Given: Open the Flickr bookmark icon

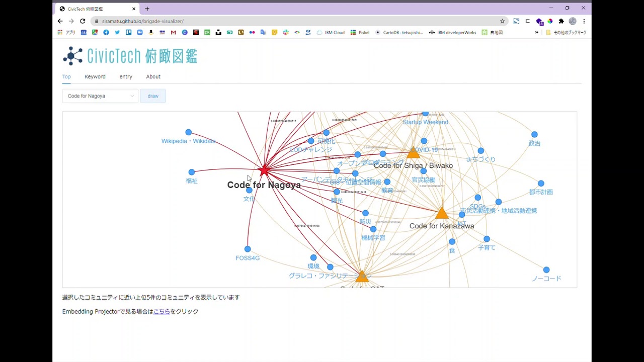Looking at the screenshot, I should click(252, 32).
